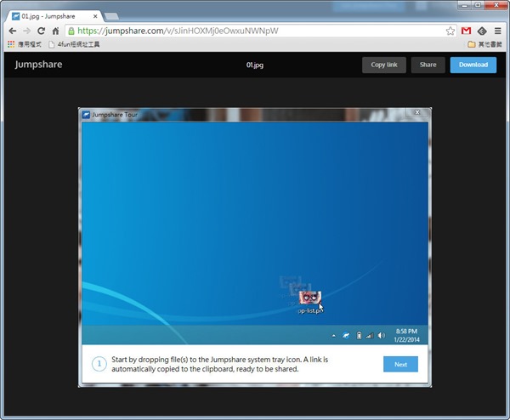Minimize the Chrome browser window
510x420 pixels.
[464, 5]
